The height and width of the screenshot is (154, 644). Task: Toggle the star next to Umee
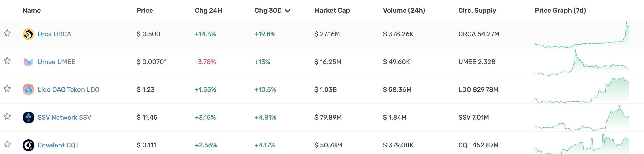7,61
